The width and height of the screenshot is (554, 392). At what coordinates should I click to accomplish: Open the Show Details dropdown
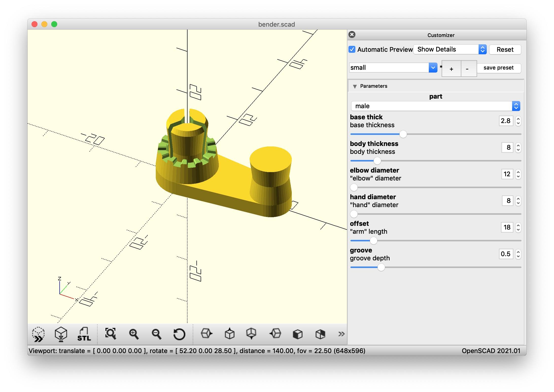[x=450, y=49]
